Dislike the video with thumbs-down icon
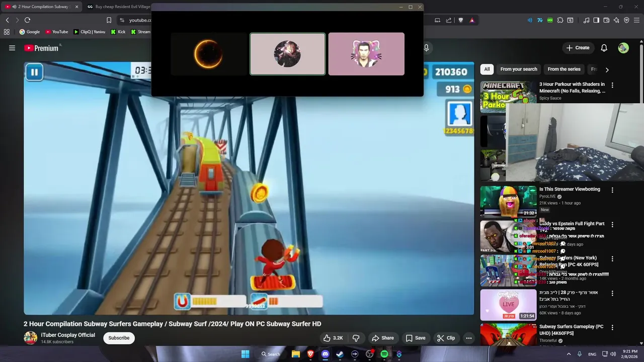 click(356, 338)
